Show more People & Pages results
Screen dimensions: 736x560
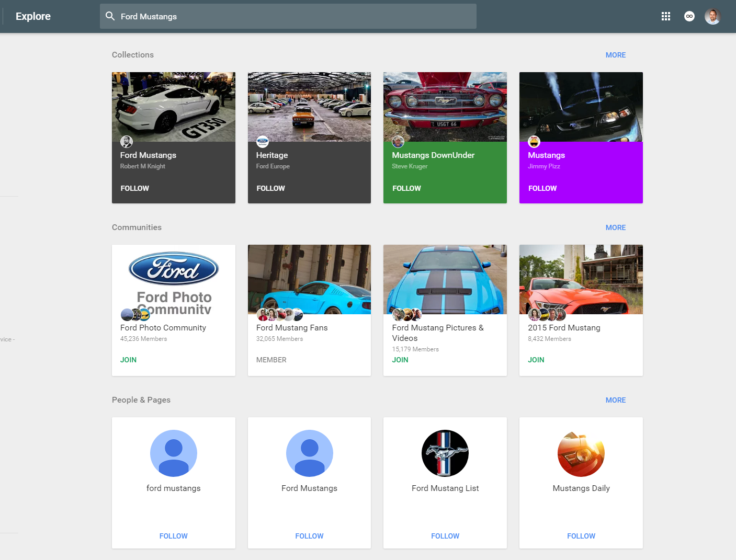point(615,400)
